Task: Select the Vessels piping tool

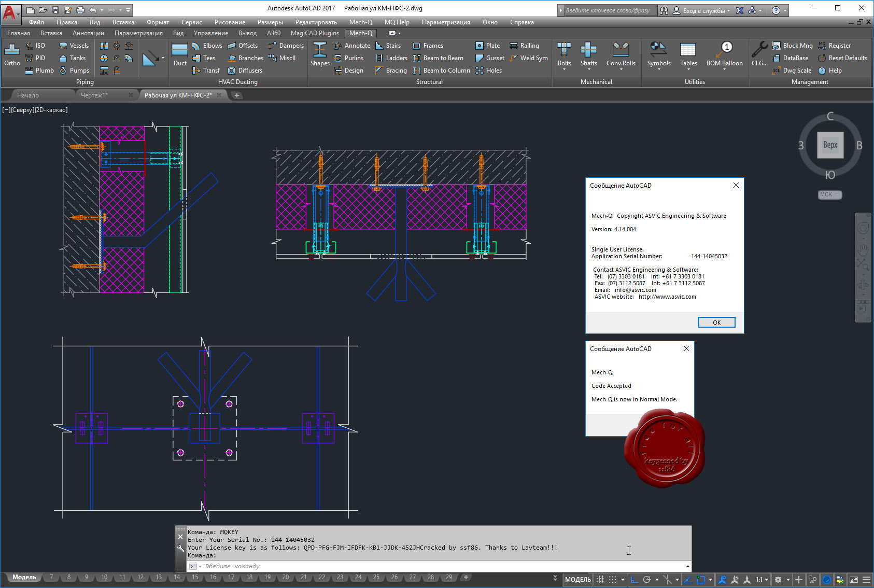Action: click(74, 46)
